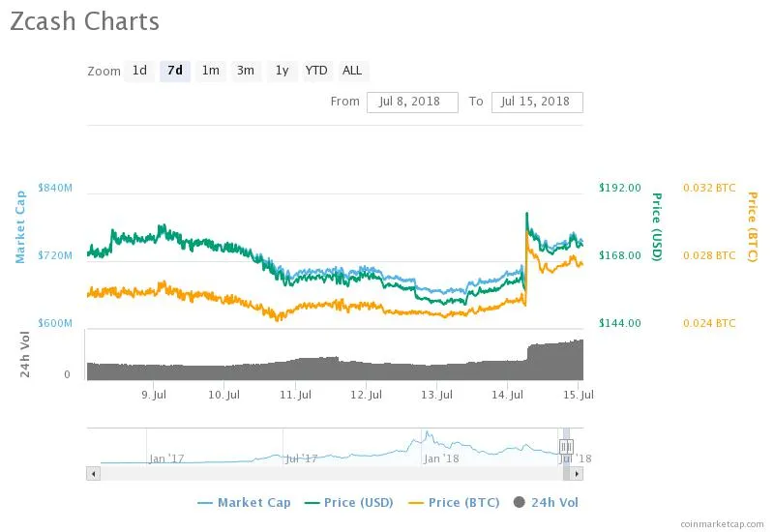This screenshot has width=774, height=532.
Task: Click the 14. Jul x-axis label
Action: click(x=507, y=395)
